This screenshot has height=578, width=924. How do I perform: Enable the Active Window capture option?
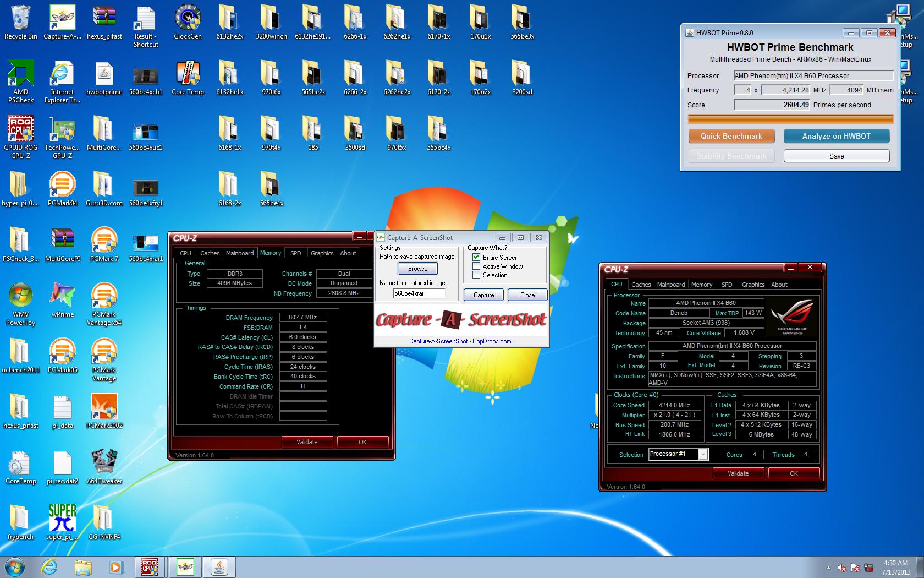tap(476, 266)
